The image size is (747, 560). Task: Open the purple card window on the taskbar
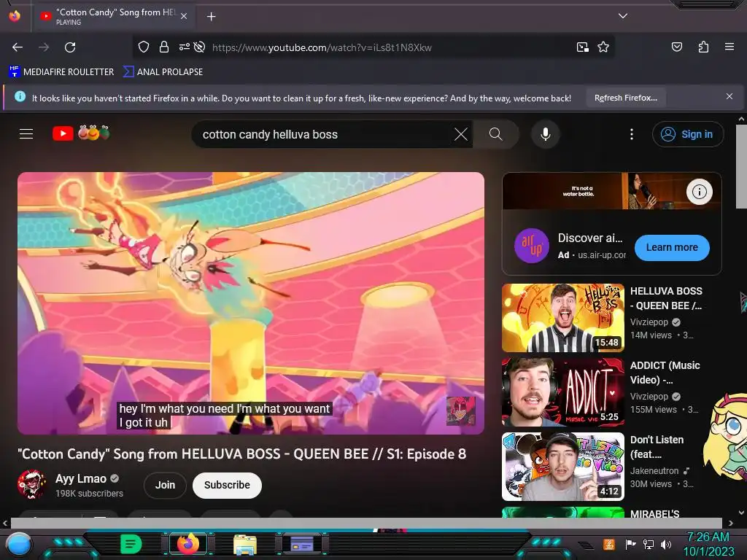(302, 544)
